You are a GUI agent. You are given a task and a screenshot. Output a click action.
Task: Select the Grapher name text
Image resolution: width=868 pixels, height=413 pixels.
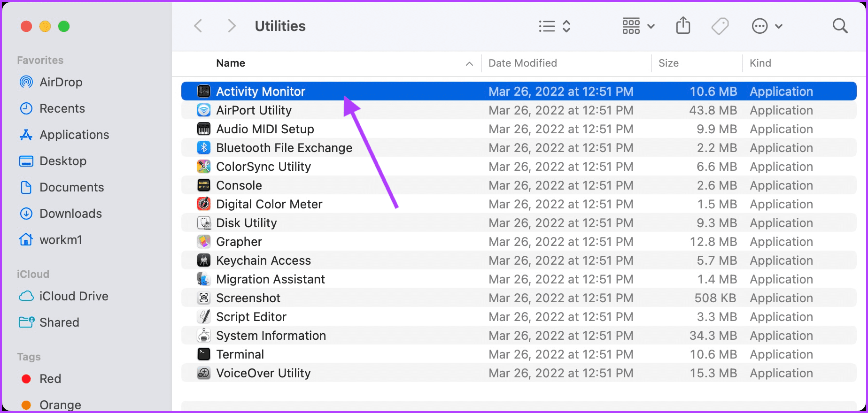[239, 242]
